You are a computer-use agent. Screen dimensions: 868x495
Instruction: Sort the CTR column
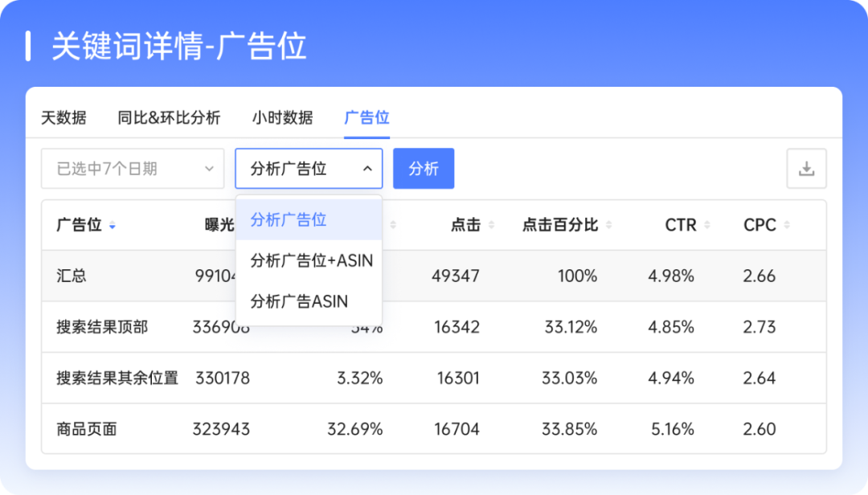(707, 226)
